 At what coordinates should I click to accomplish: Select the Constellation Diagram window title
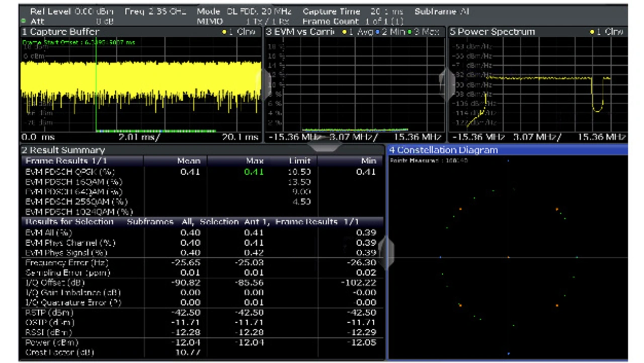443,150
